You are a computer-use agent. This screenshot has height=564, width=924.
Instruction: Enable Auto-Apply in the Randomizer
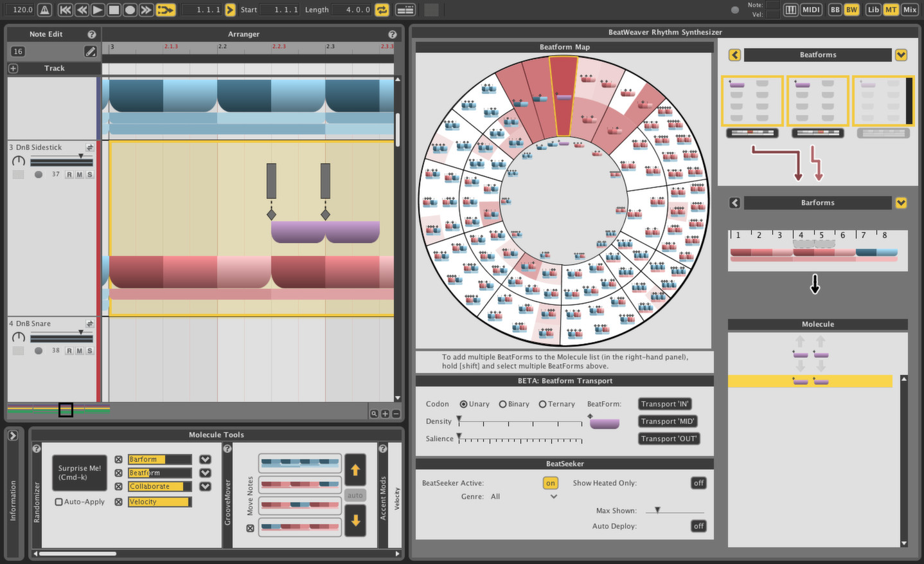click(x=58, y=502)
